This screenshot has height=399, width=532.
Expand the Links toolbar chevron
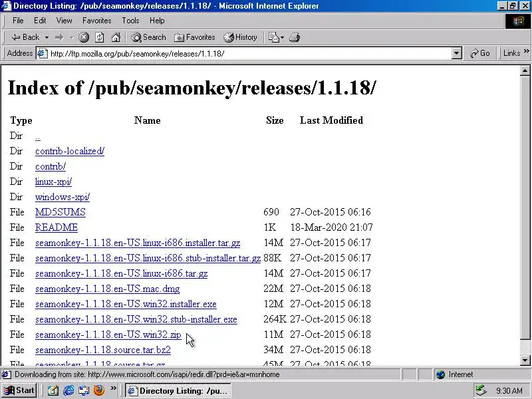point(526,51)
